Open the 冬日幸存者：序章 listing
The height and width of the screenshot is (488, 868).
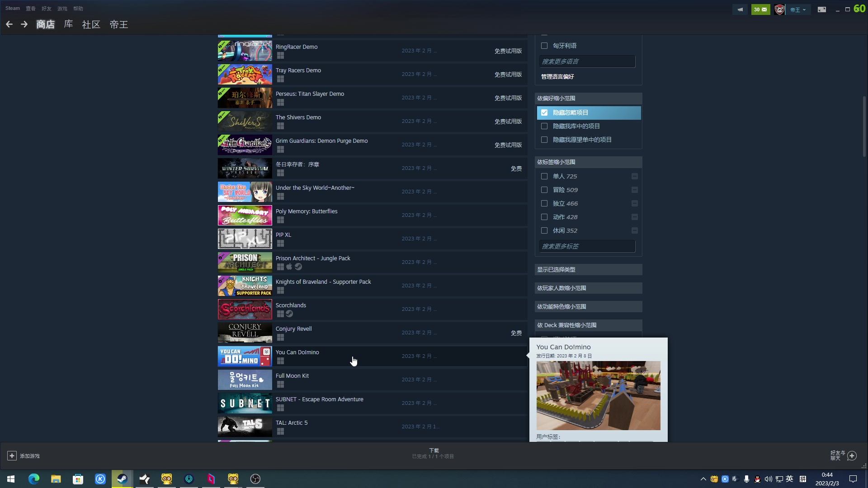(x=372, y=168)
